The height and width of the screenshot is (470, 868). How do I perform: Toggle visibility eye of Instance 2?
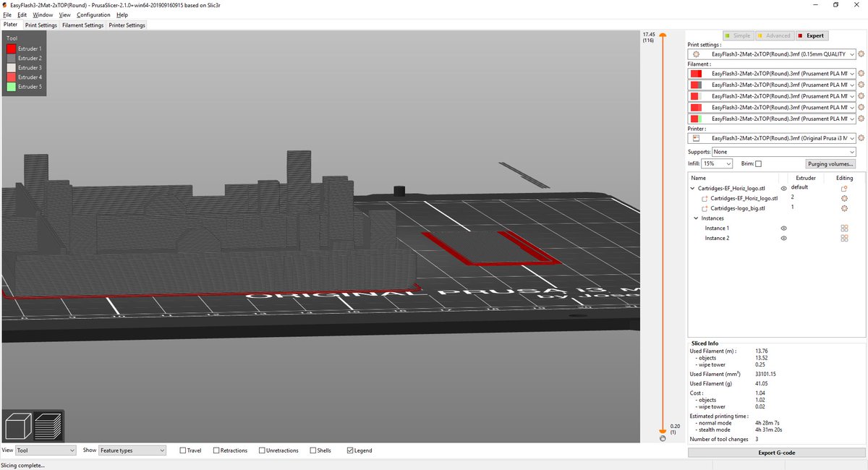coord(783,239)
